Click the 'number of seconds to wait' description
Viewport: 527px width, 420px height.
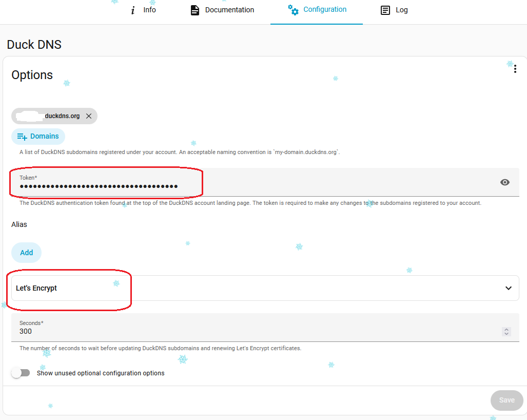pos(160,348)
